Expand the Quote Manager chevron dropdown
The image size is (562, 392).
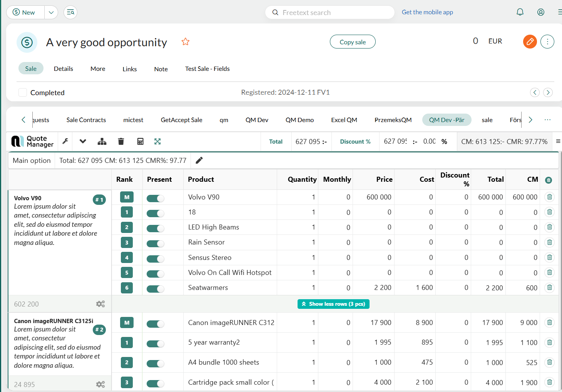[x=83, y=141]
